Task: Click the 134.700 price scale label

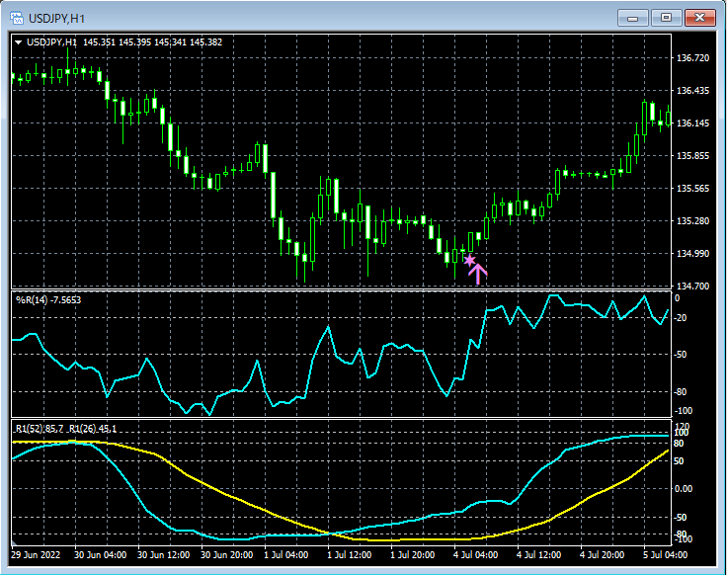Action: [x=692, y=286]
